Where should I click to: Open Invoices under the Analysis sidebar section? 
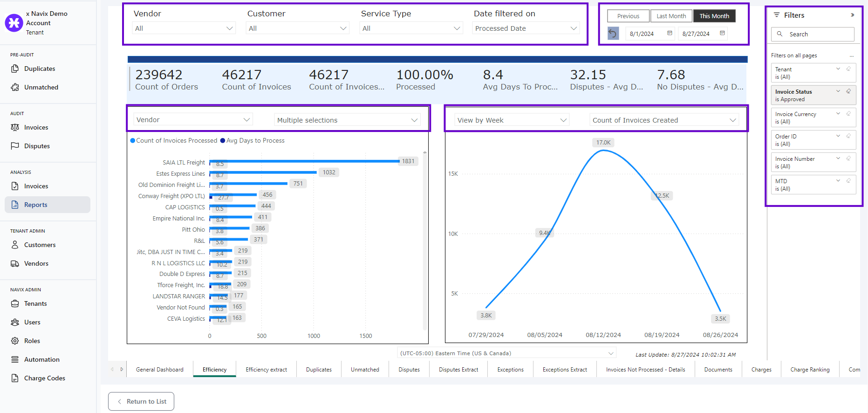36,186
